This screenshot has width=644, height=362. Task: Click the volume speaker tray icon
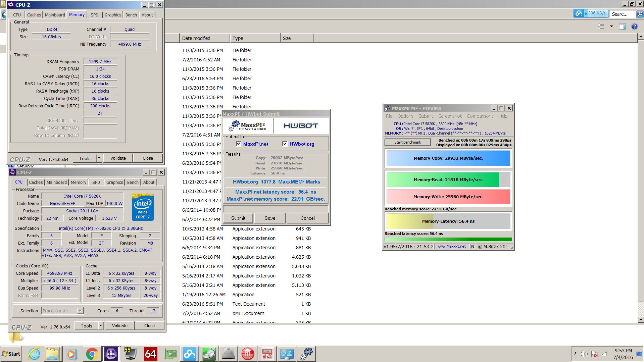click(x=584, y=354)
